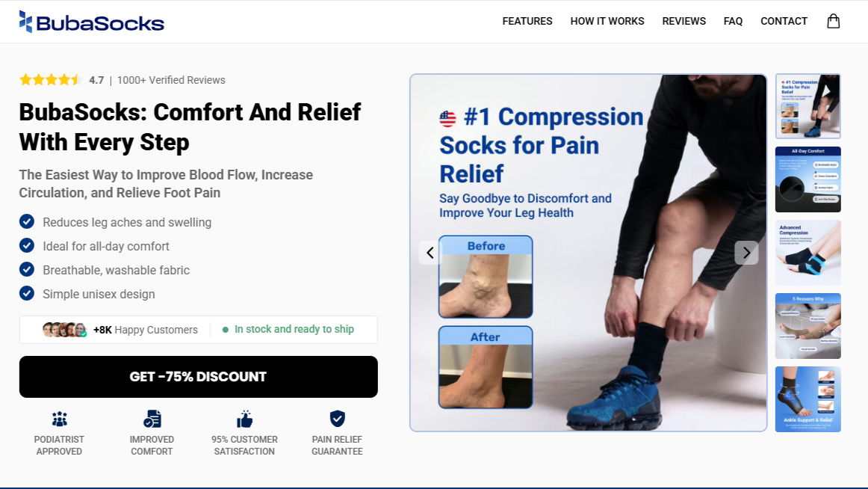Go to the next carousel image
Viewport: 868px width, 489px height.
[746, 253]
